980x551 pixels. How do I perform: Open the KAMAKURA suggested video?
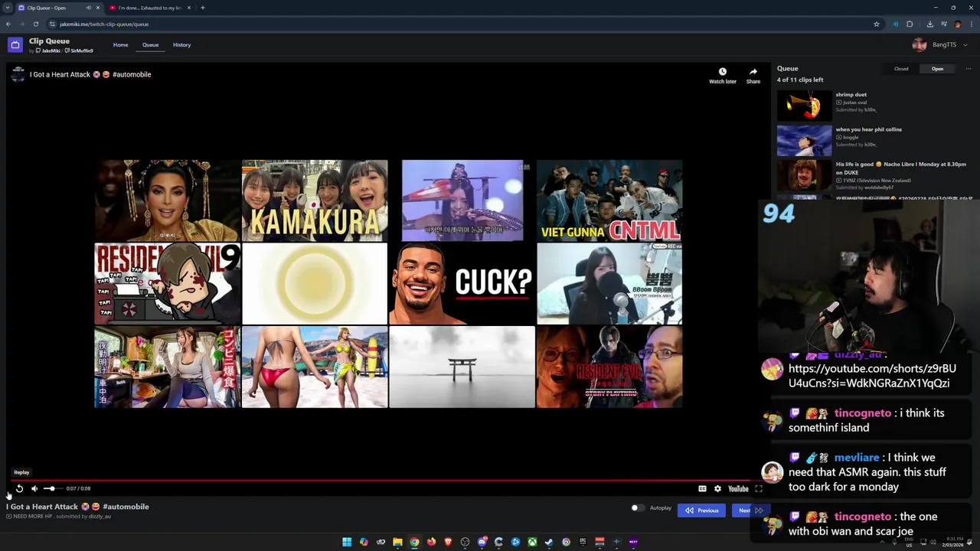pos(315,201)
